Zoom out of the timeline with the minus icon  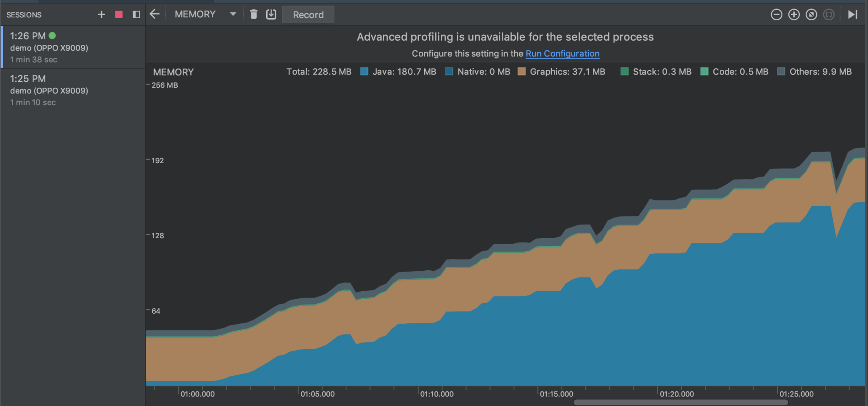click(777, 14)
